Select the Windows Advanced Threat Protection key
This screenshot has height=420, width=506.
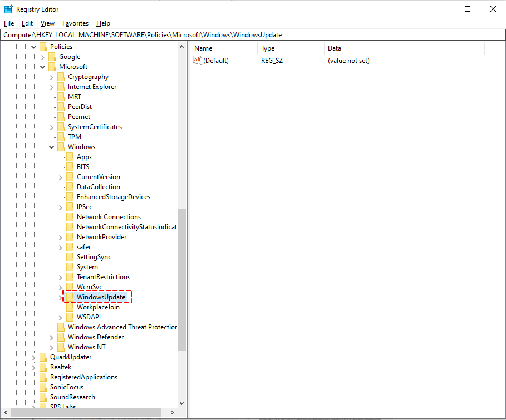pos(122,327)
